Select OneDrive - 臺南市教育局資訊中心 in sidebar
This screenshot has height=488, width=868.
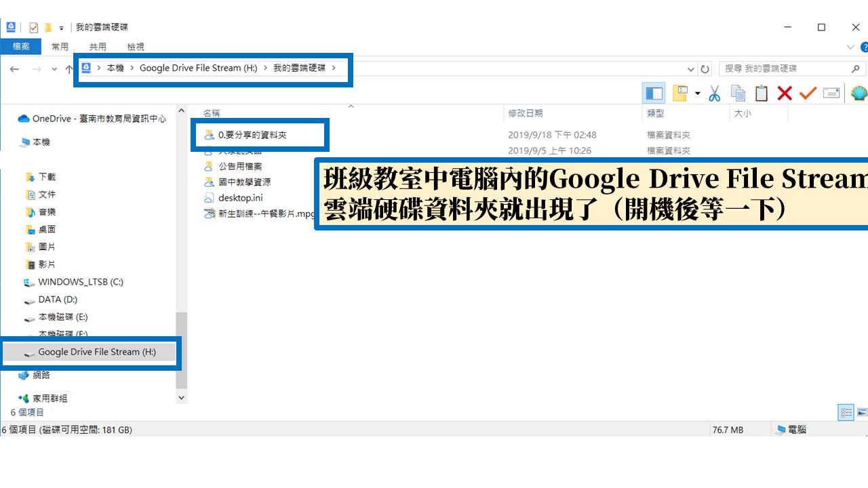tap(92, 119)
